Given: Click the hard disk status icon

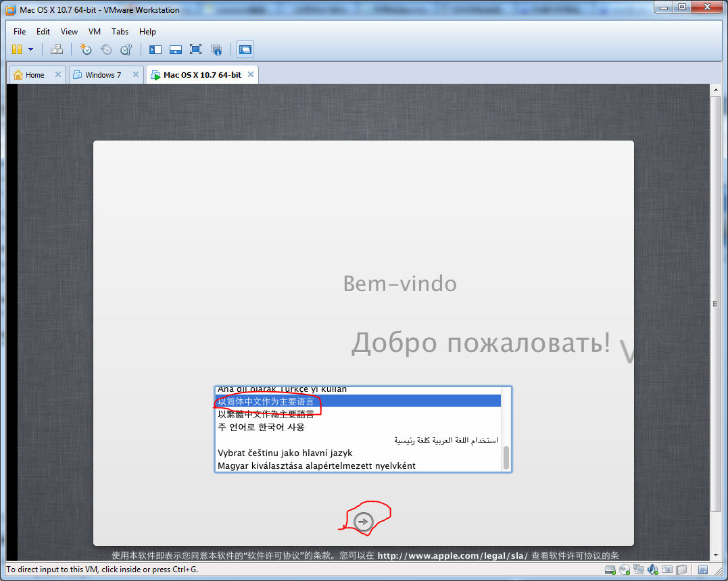Looking at the screenshot, I should (610, 570).
